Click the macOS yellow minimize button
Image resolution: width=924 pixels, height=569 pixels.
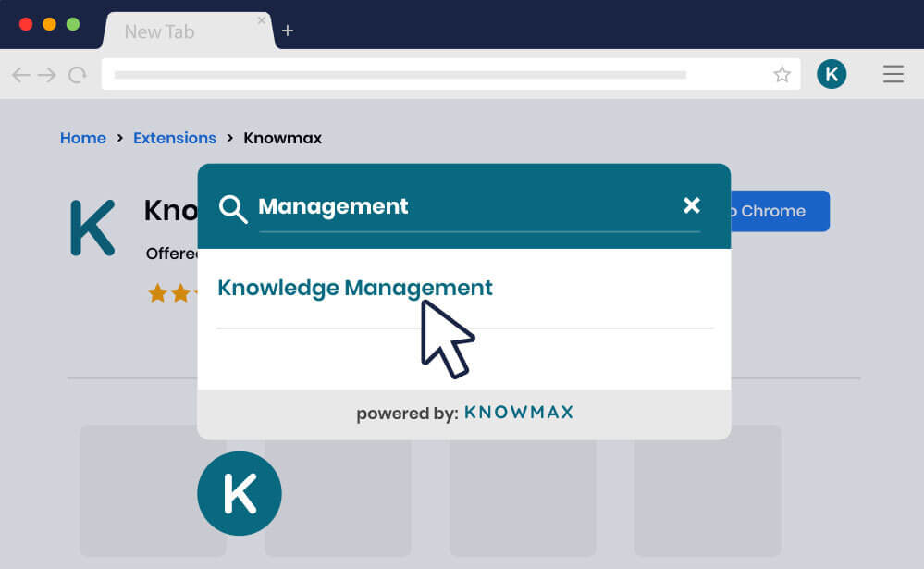tap(50, 24)
